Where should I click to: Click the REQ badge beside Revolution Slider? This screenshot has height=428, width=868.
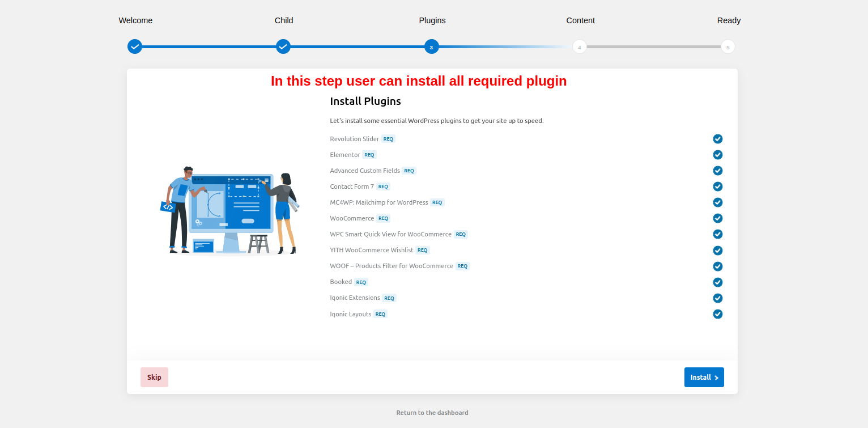(x=388, y=139)
